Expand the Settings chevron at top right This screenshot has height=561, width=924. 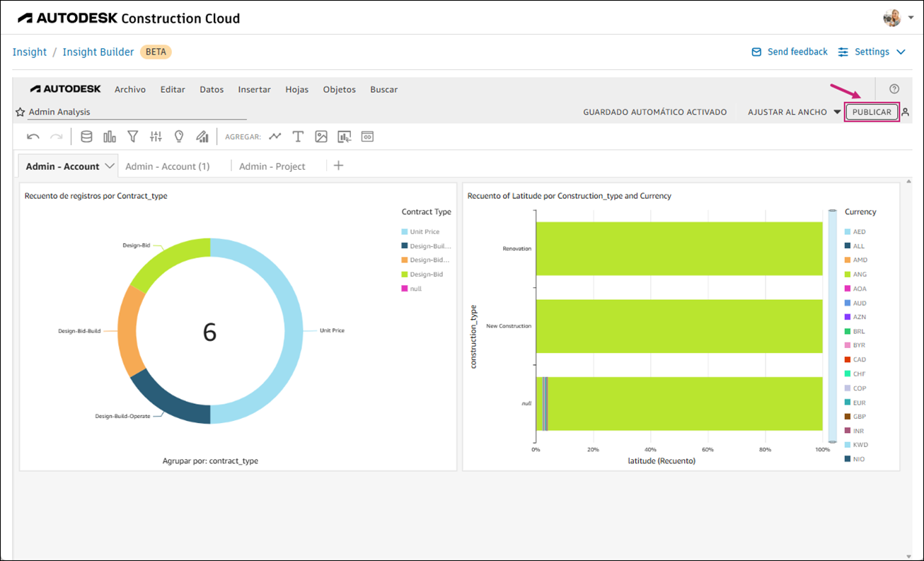[901, 51]
